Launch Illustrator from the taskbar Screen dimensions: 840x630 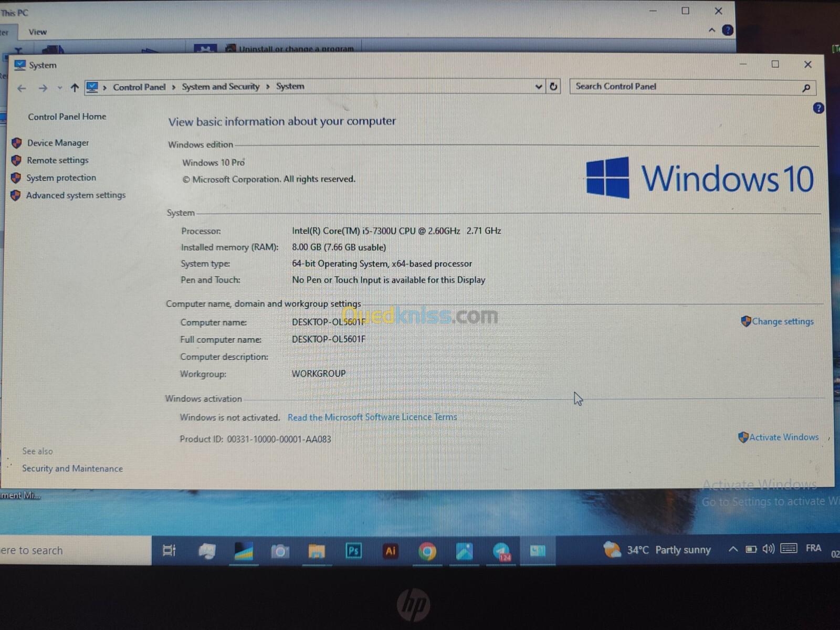click(x=390, y=551)
